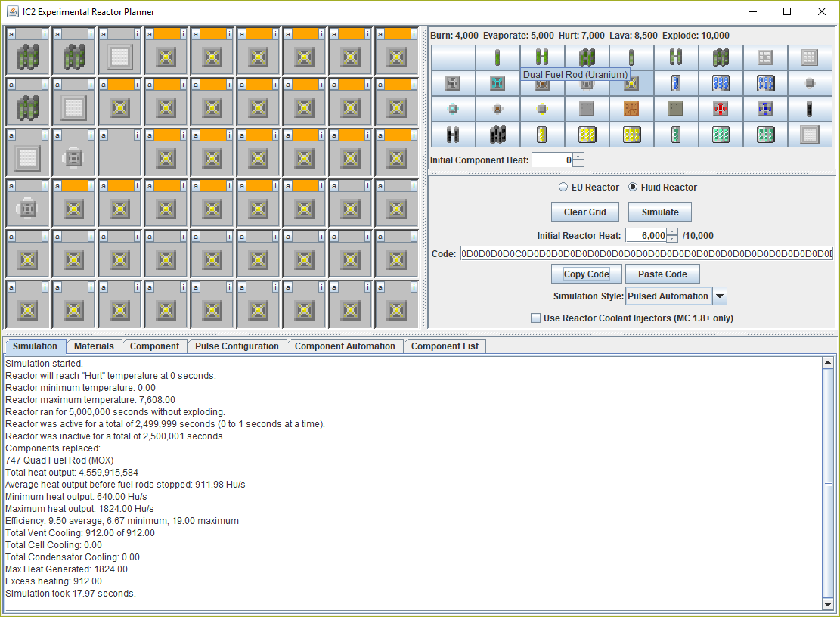Select the Quad Fuel Rod (Uranium) palette icon
The width and height of the screenshot is (840, 617).
coord(587,57)
